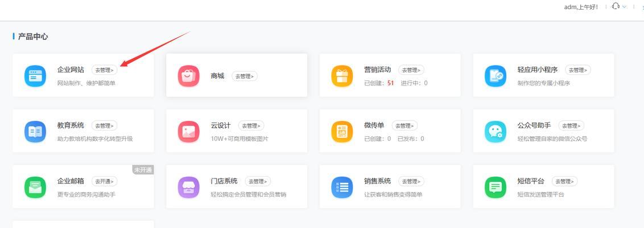The height and width of the screenshot is (228, 644).
Task: Click the 门店系统 title text
Action: pyautogui.click(x=224, y=181)
